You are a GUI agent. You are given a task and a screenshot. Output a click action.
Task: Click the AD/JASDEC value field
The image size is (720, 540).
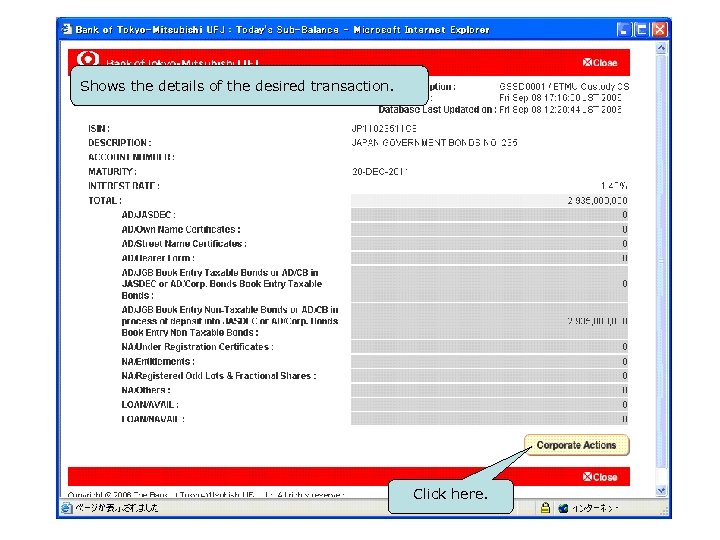489,215
